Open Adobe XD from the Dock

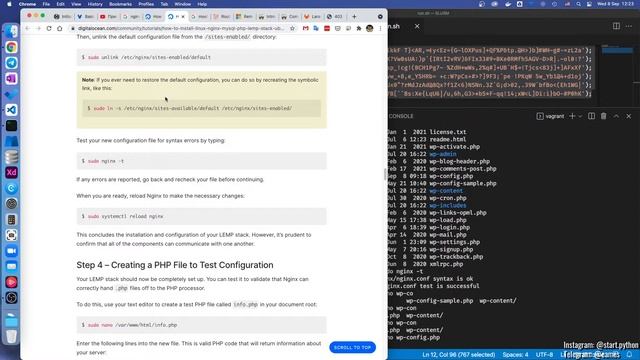11,172
